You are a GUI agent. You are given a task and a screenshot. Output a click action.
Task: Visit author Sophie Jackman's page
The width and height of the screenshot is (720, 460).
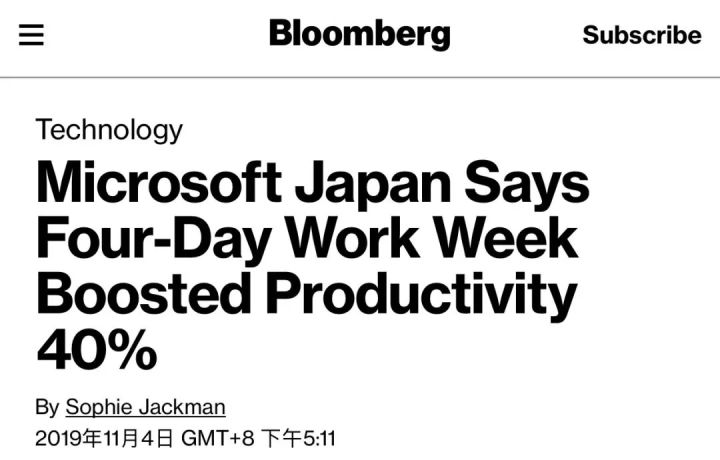pos(145,407)
